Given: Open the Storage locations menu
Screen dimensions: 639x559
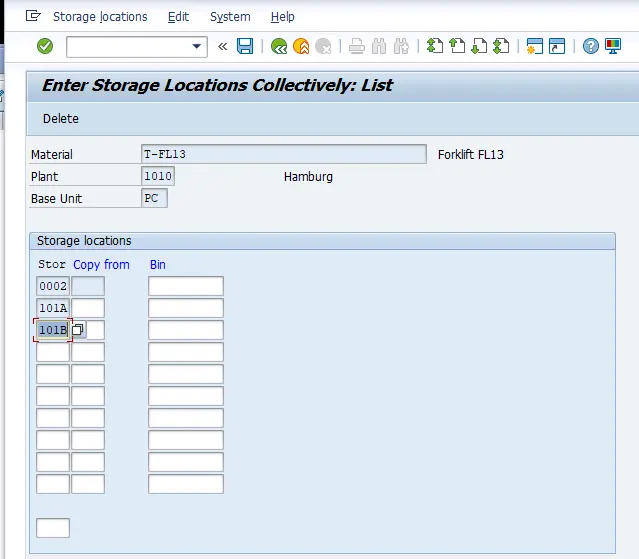Looking at the screenshot, I should pyautogui.click(x=99, y=17).
